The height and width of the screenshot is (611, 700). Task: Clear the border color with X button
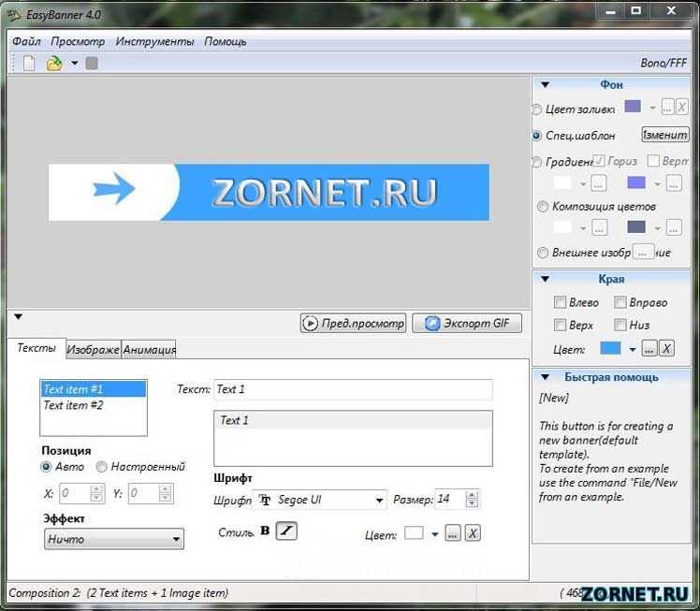click(666, 348)
